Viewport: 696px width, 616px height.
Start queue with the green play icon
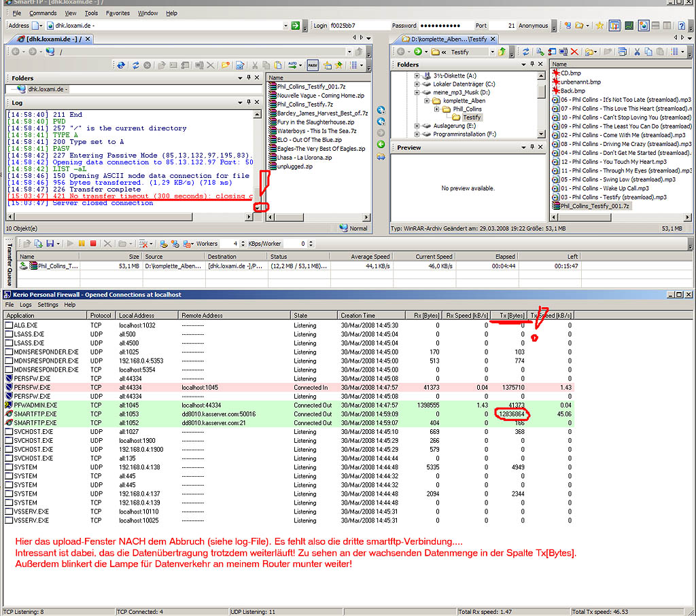71,242
